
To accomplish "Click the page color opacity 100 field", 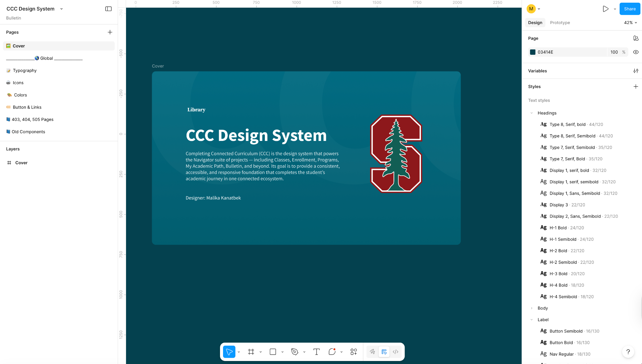I will [614, 52].
